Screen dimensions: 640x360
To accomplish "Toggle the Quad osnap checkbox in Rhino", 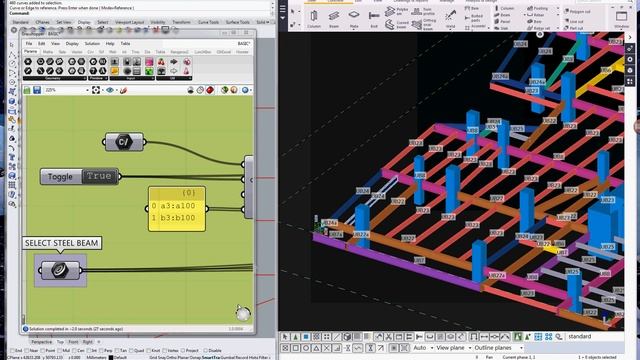I will click(x=131, y=351).
